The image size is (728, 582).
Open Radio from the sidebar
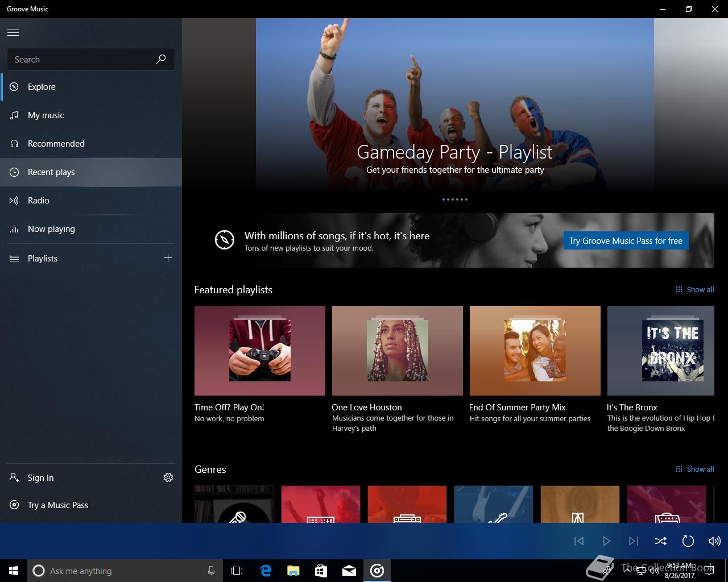click(91, 201)
